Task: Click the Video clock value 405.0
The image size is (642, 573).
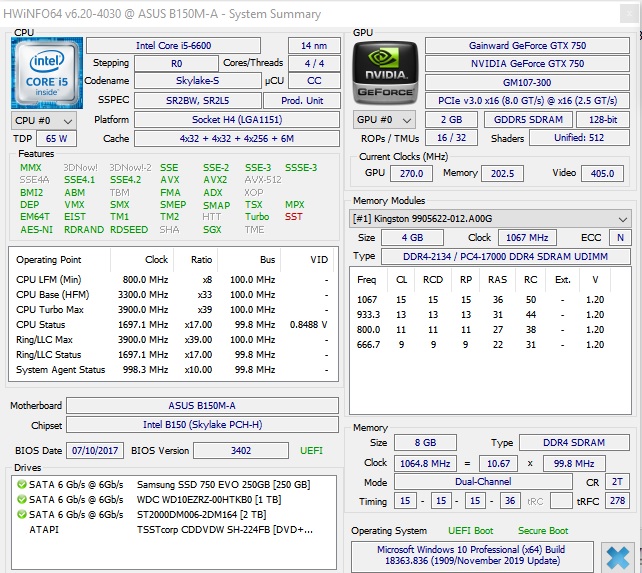Action: 602,173
